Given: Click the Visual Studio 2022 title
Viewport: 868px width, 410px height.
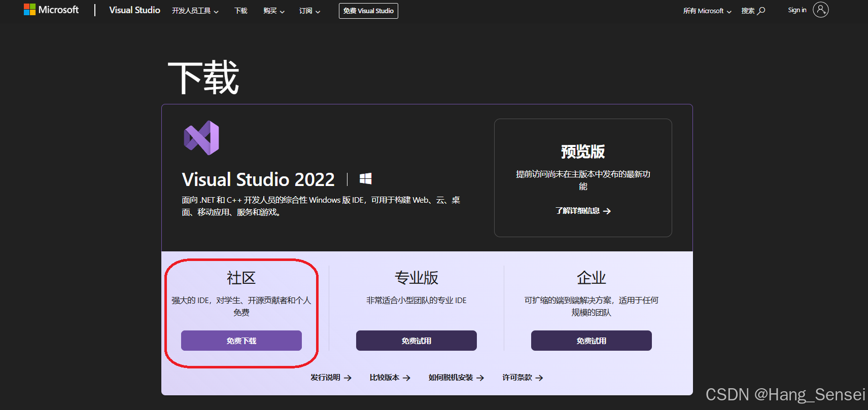Looking at the screenshot, I should [258, 179].
